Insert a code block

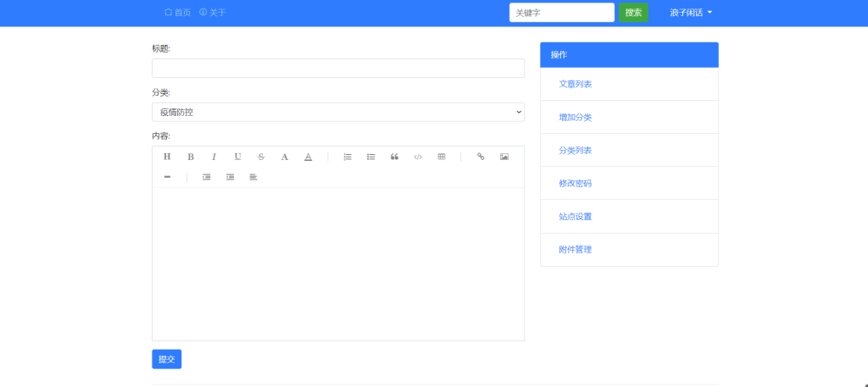point(418,157)
